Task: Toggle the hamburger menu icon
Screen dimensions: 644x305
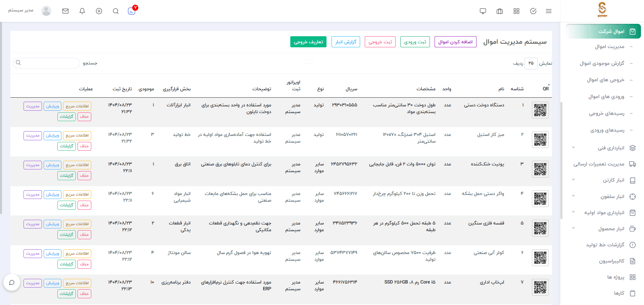Action: coord(549,11)
